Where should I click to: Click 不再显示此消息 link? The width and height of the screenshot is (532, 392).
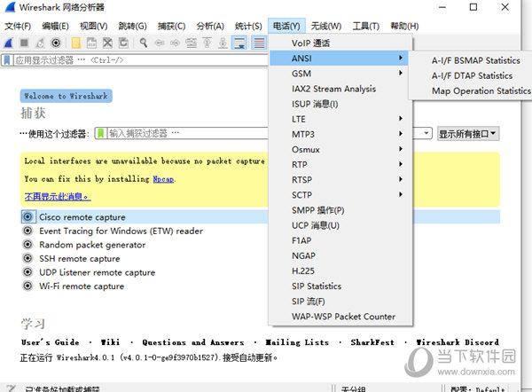tap(58, 197)
